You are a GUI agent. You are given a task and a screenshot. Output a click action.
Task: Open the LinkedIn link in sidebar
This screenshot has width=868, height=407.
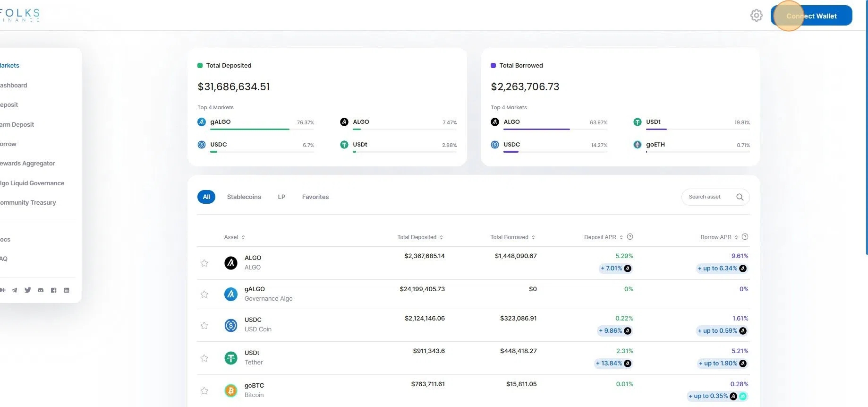click(67, 290)
